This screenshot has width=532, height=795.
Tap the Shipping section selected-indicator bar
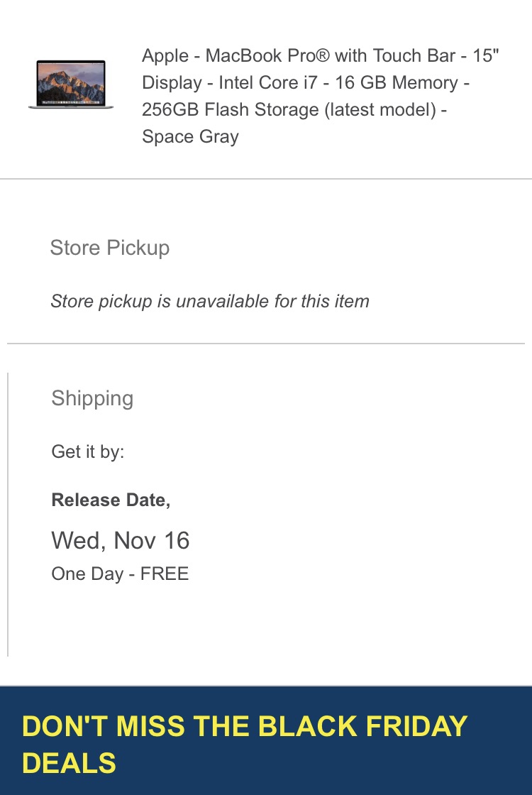point(8,514)
